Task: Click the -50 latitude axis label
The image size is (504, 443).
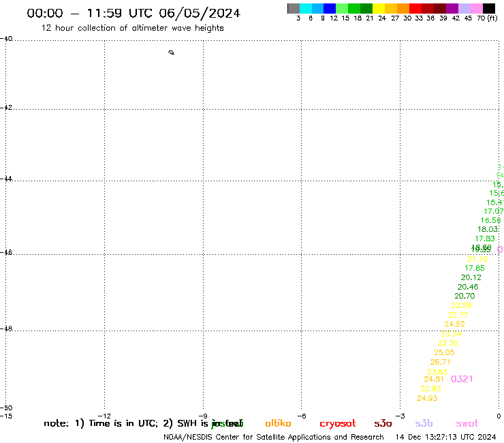Action: click(x=6, y=408)
